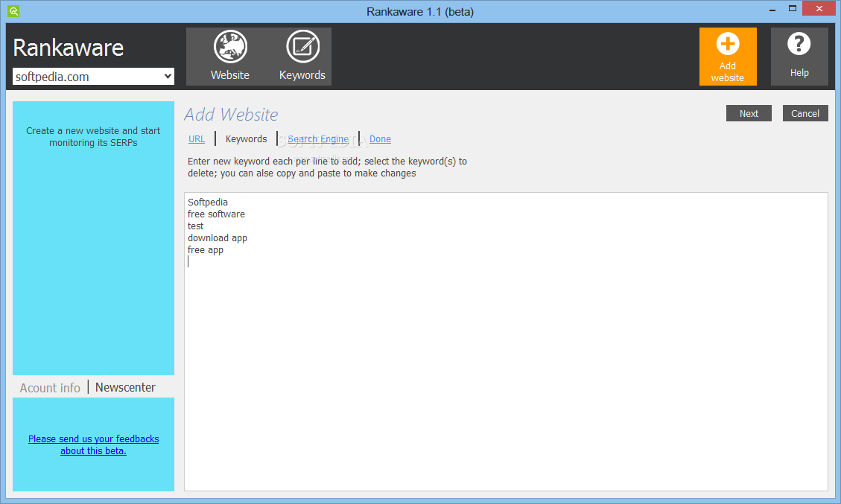Close the Rankaware window
This screenshot has width=841, height=504.
(x=819, y=8)
